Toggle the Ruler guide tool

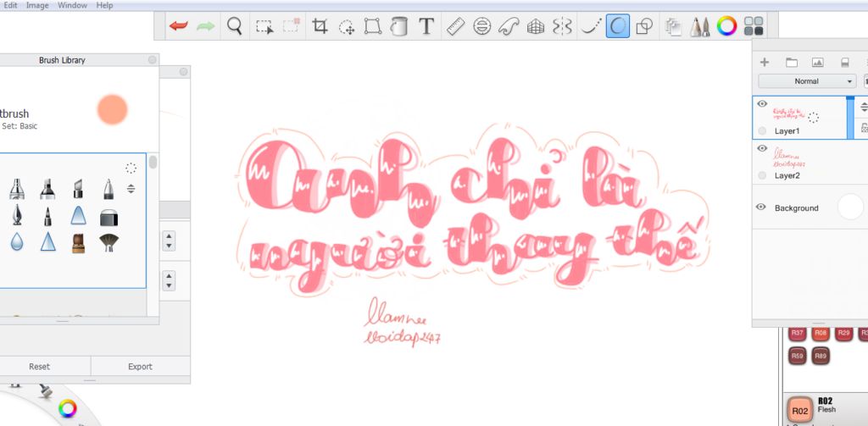click(x=455, y=26)
